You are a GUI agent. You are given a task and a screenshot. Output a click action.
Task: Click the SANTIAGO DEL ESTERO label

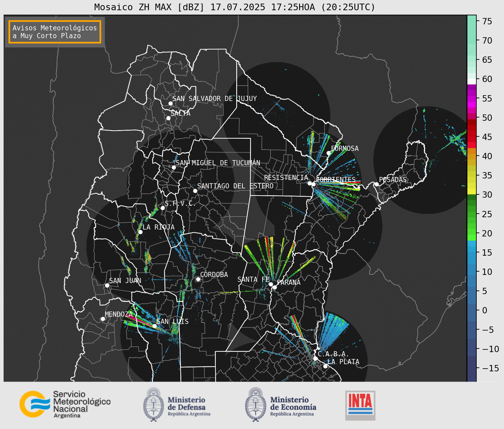pos(235,186)
